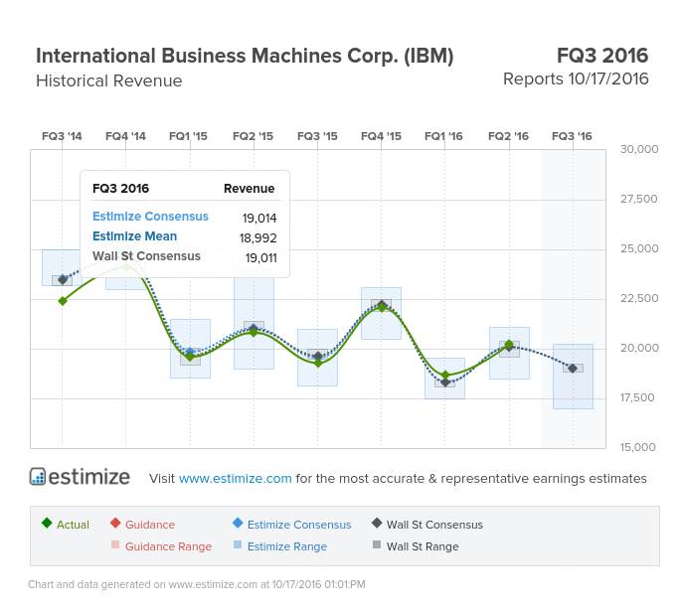Image resolution: width=681 pixels, height=616 pixels.
Task: Click the FQ1 '16 Wall St consensus marker
Action: click(x=445, y=383)
